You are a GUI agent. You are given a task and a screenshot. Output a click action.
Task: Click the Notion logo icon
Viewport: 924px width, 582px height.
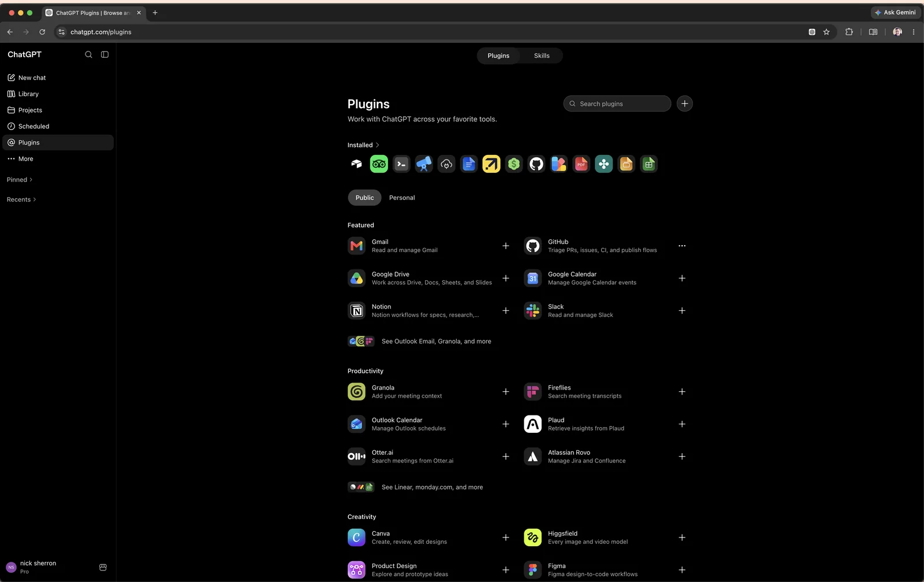pyautogui.click(x=356, y=311)
